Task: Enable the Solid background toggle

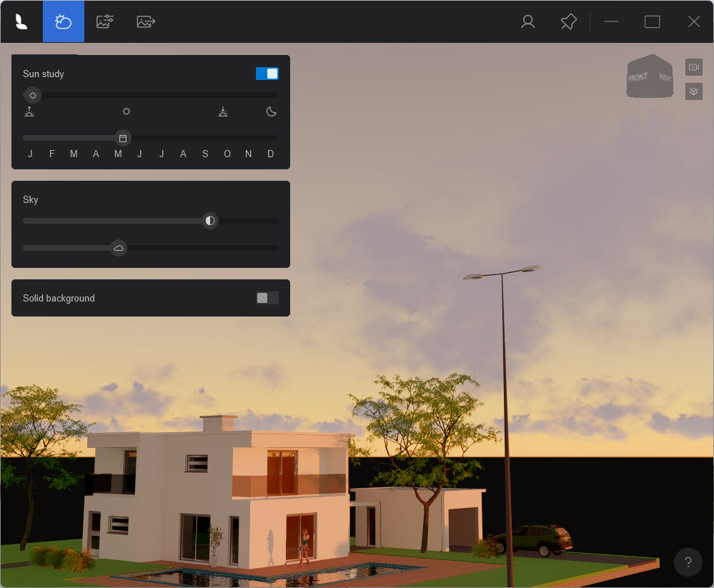Action: pyautogui.click(x=267, y=298)
